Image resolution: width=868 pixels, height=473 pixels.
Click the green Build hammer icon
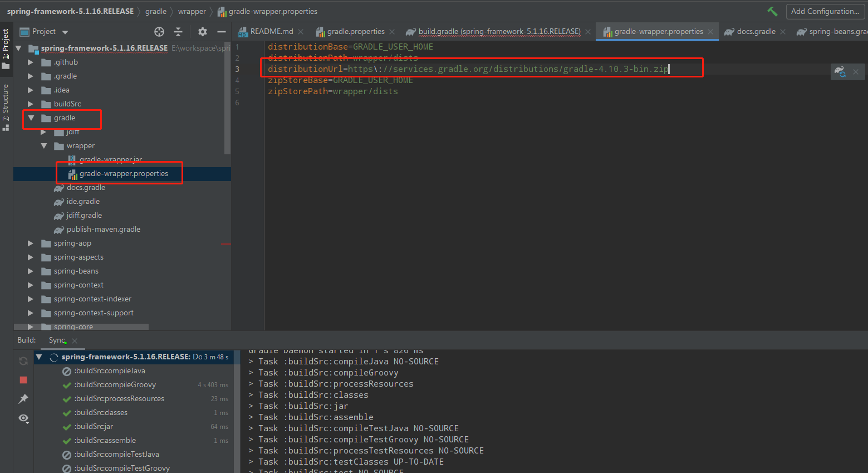pos(772,11)
